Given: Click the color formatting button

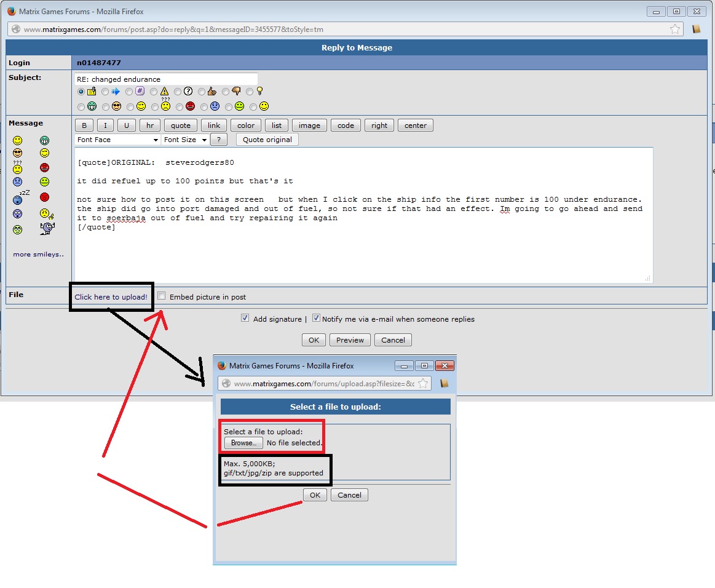Looking at the screenshot, I should point(246,125).
